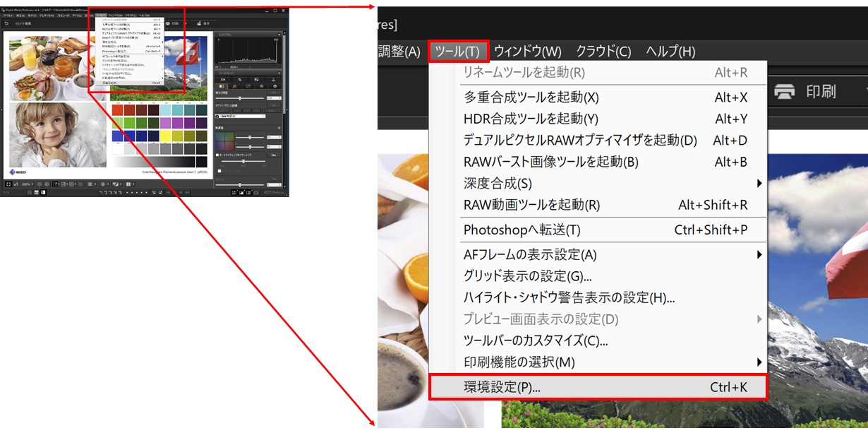Expand AFフレームの表示設定(A) submenu in the enlarged menu
Viewport: 868px width, 433px height.
pyautogui.click(x=598, y=254)
